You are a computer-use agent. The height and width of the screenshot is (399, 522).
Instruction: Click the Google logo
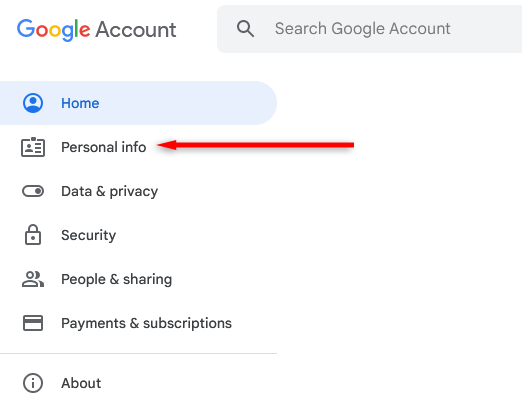(53, 30)
